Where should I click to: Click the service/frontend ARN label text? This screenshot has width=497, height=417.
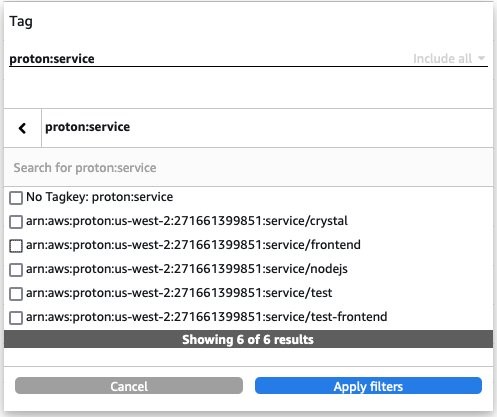[193, 245]
